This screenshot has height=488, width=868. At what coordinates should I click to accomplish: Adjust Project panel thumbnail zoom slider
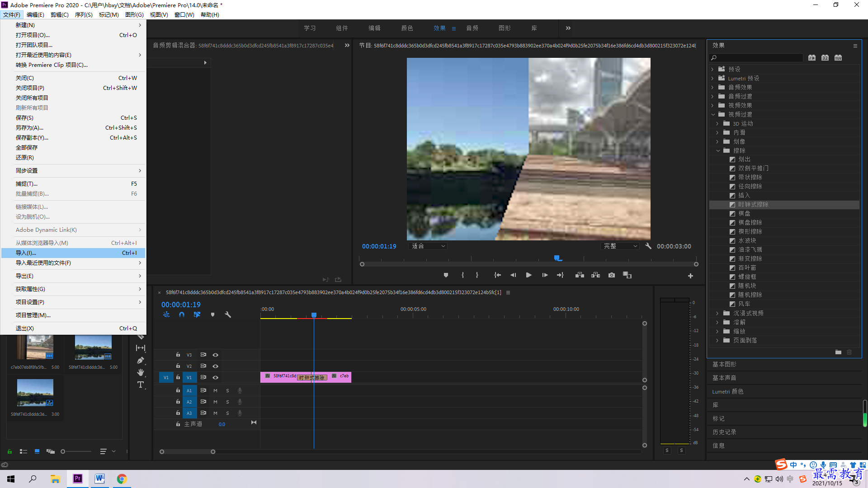[x=63, y=451]
